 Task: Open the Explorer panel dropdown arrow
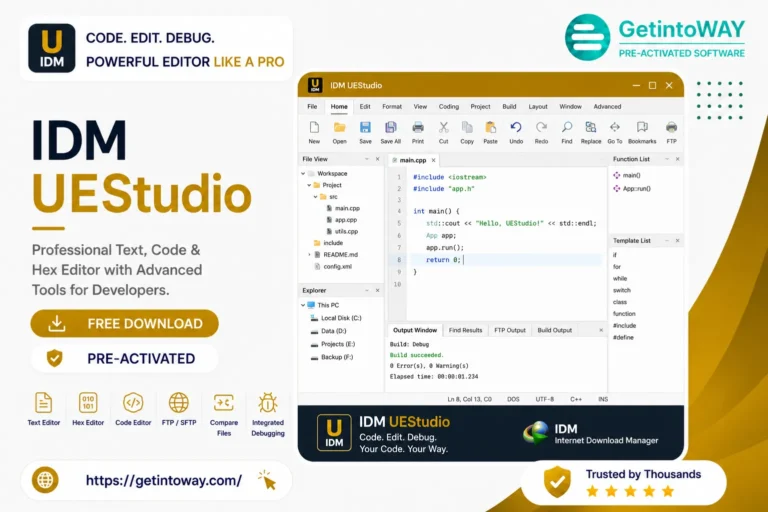367,291
